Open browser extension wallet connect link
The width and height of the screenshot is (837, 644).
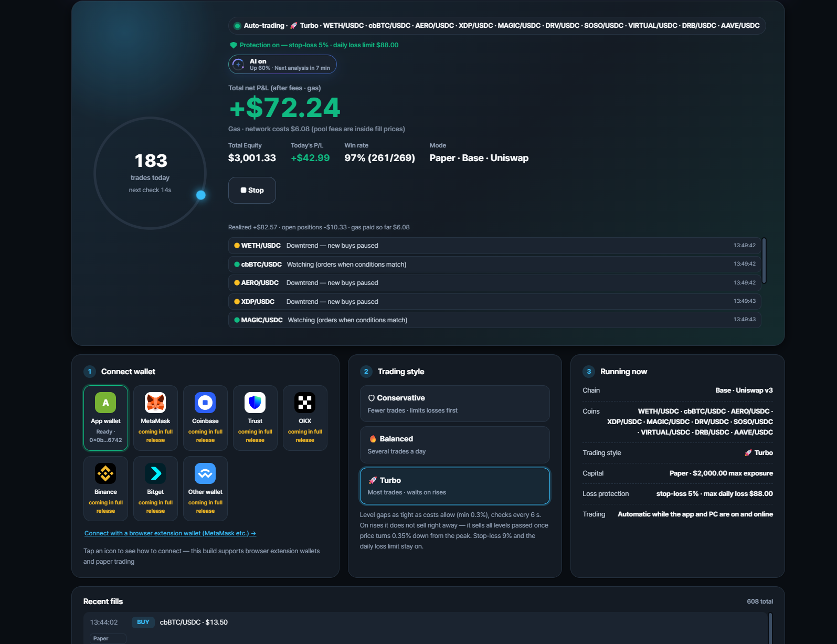tap(170, 533)
